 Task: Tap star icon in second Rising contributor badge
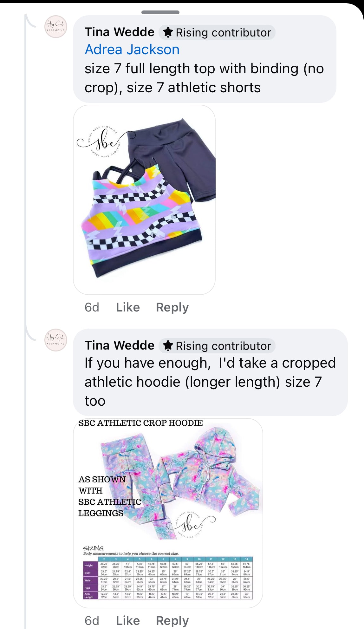tap(168, 346)
